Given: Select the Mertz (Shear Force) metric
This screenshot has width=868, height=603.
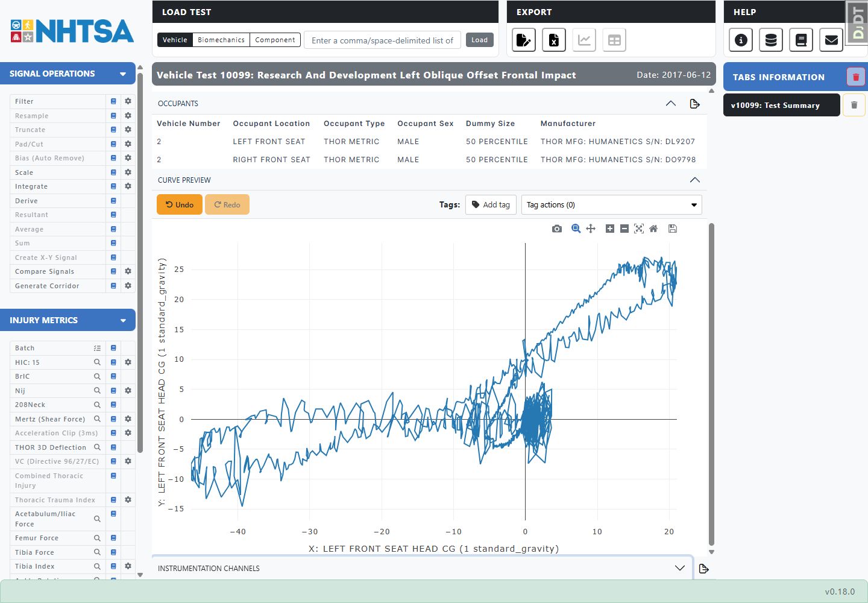Looking at the screenshot, I should 50,419.
